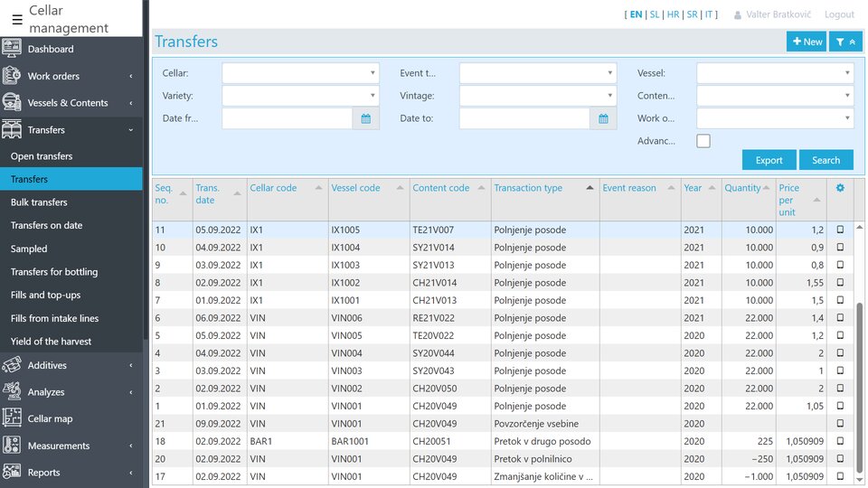Expand the Vintage dropdown
This screenshot has width=868, height=488.
(537, 96)
